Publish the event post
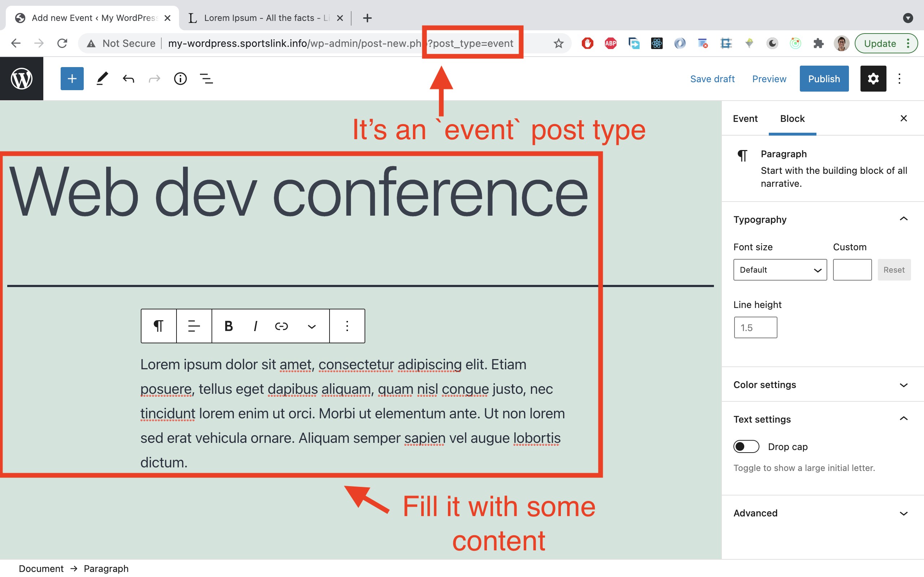The height and width of the screenshot is (577, 924). tap(824, 78)
